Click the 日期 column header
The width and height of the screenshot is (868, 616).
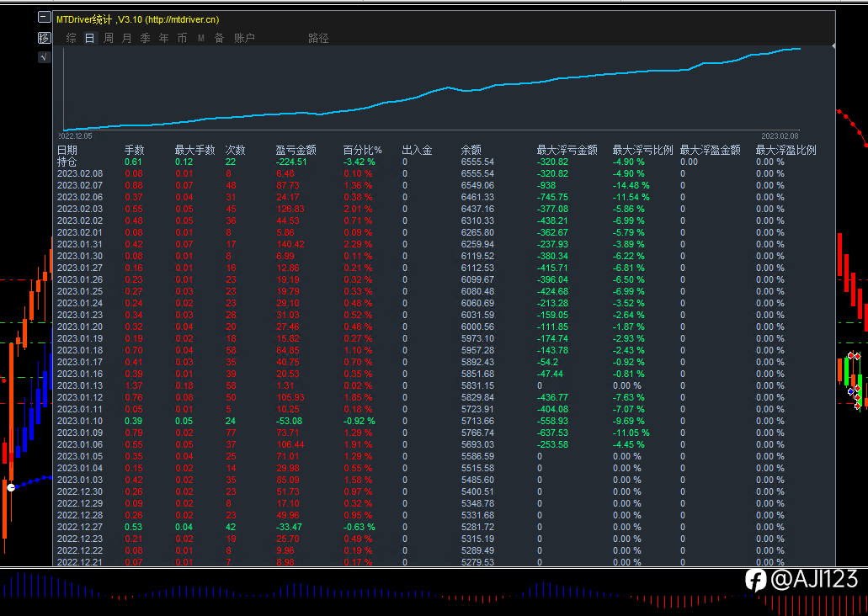[x=67, y=150]
